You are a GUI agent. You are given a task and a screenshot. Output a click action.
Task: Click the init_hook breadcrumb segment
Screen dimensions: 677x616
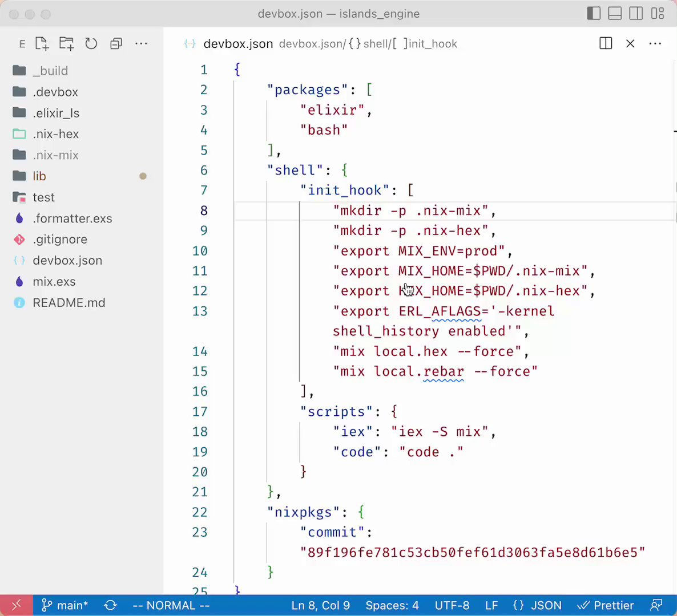425,43
